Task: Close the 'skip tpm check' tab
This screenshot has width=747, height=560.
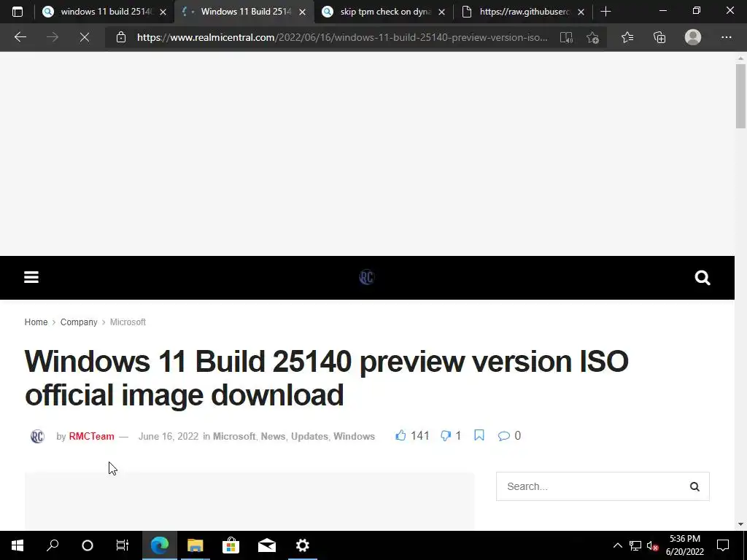Action: pos(441,12)
